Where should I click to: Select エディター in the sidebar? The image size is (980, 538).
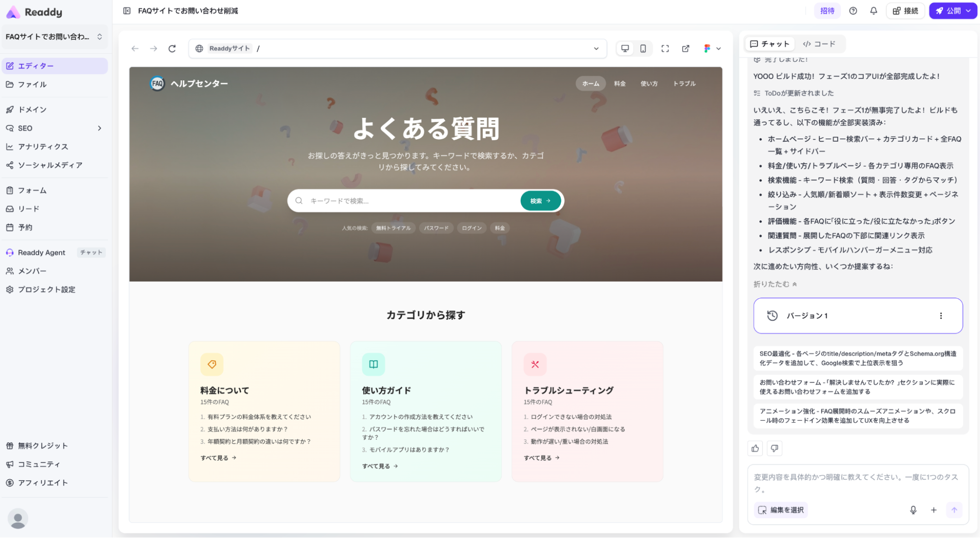pos(54,66)
